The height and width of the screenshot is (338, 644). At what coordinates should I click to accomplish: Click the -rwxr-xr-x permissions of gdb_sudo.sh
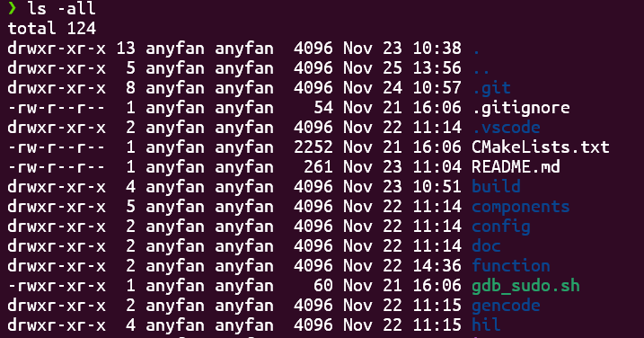[57, 285]
